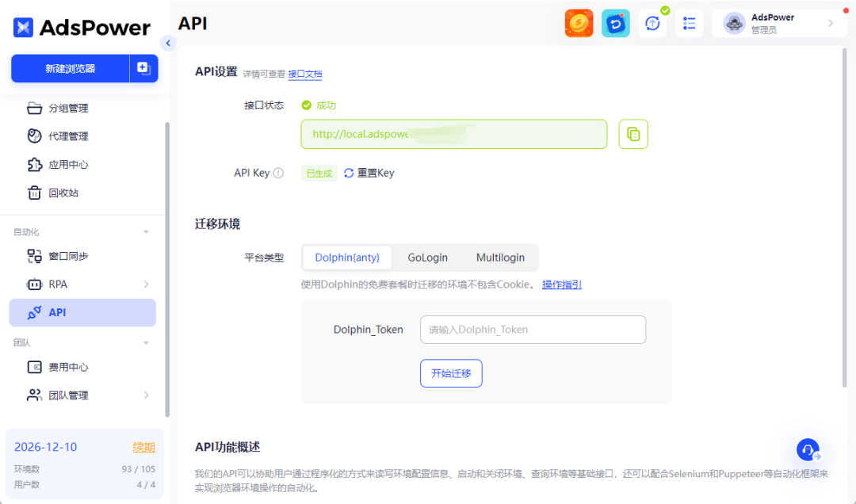
Task: Click the 团队管理 people icon
Action: click(x=34, y=395)
